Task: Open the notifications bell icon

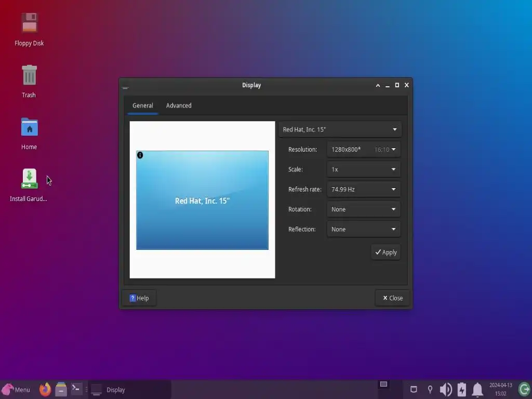Action: pos(477,390)
